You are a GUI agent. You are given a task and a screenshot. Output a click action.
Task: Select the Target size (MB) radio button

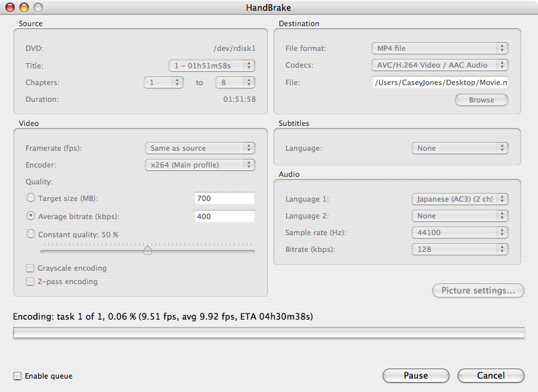pyautogui.click(x=31, y=198)
